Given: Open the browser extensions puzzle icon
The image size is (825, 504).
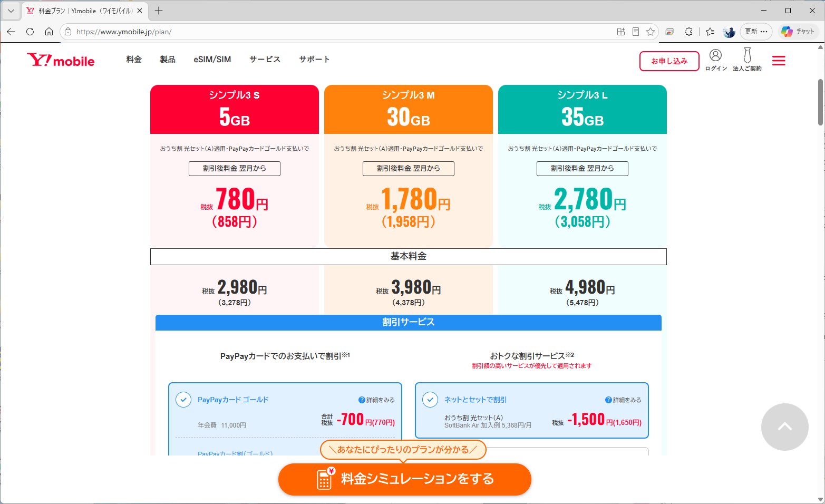Looking at the screenshot, I should pyautogui.click(x=688, y=32).
